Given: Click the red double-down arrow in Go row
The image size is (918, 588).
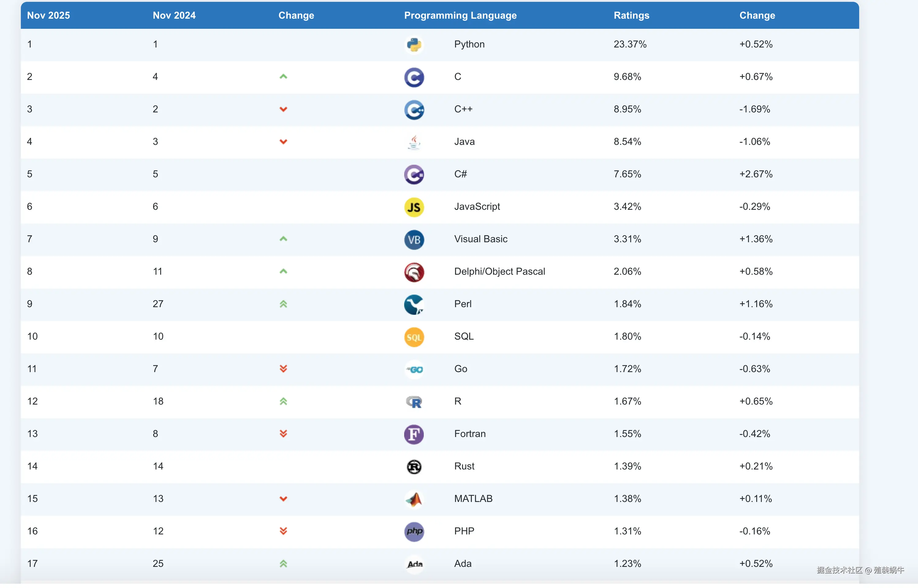Looking at the screenshot, I should 283,369.
